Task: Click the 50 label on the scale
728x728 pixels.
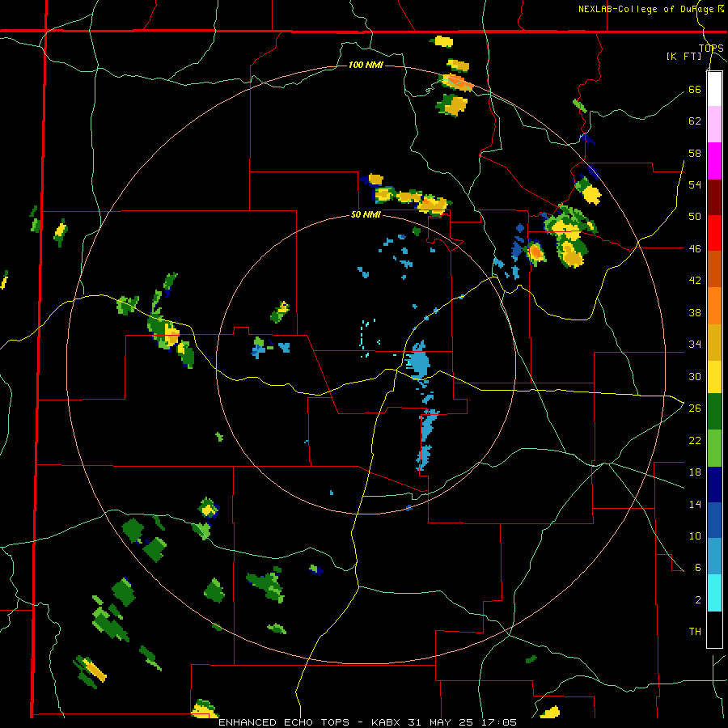Action: pyautogui.click(x=695, y=217)
